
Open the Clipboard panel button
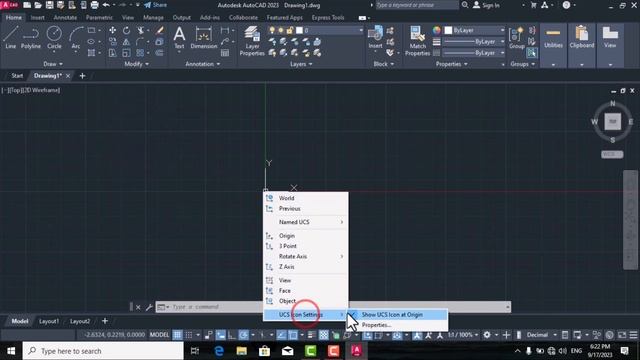(582, 45)
